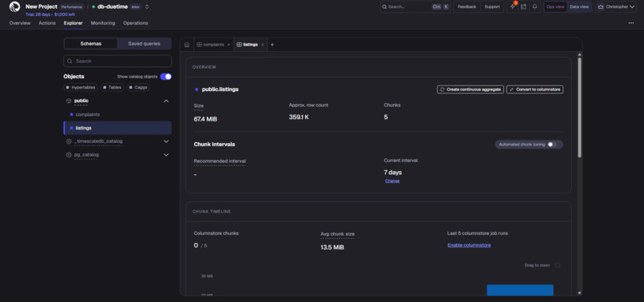The width and height of the screenshot is (644, 302).
Task: Go to the Actions tab
Action: point(47,23)
